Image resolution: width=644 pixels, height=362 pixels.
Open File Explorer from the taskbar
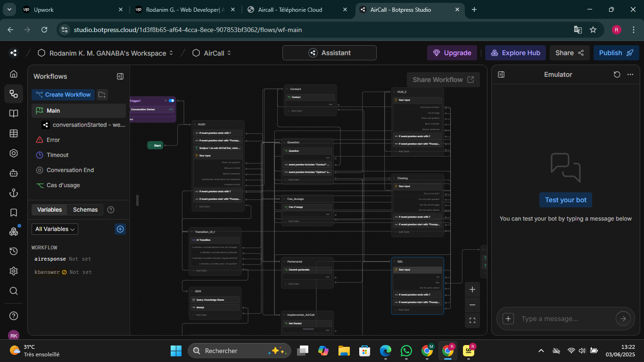coord(344,351)
